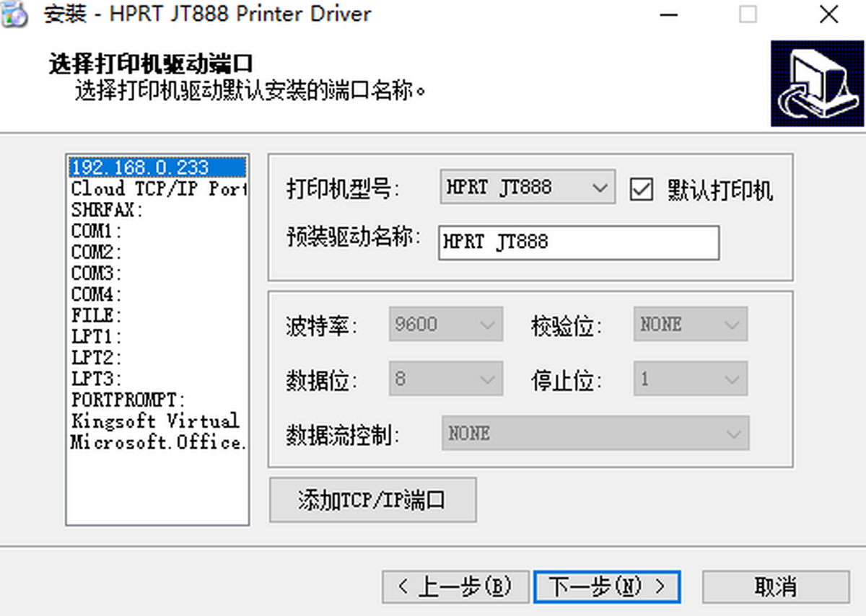Click the 取消 button

(x=776, y=586)
